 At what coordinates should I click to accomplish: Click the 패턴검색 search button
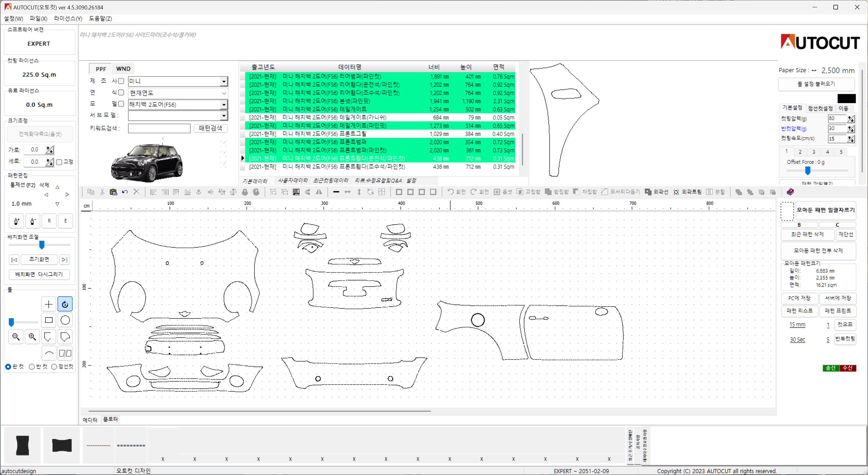[211, 128]
